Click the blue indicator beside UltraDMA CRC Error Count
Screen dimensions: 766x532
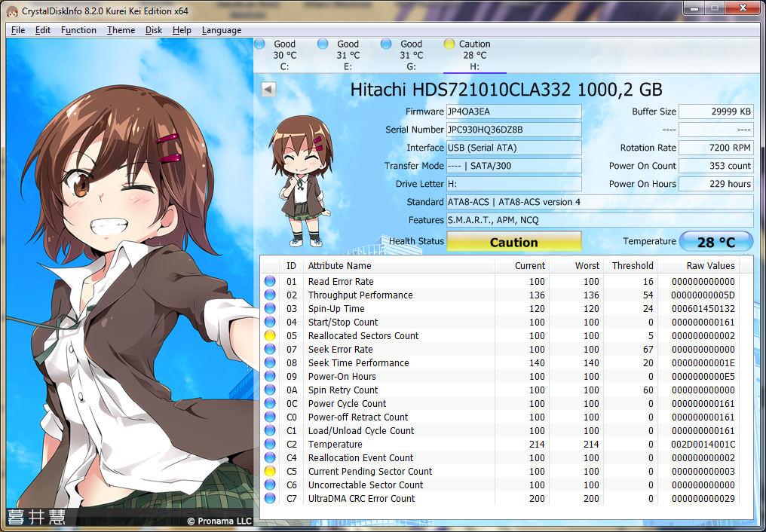click(269, 498)
